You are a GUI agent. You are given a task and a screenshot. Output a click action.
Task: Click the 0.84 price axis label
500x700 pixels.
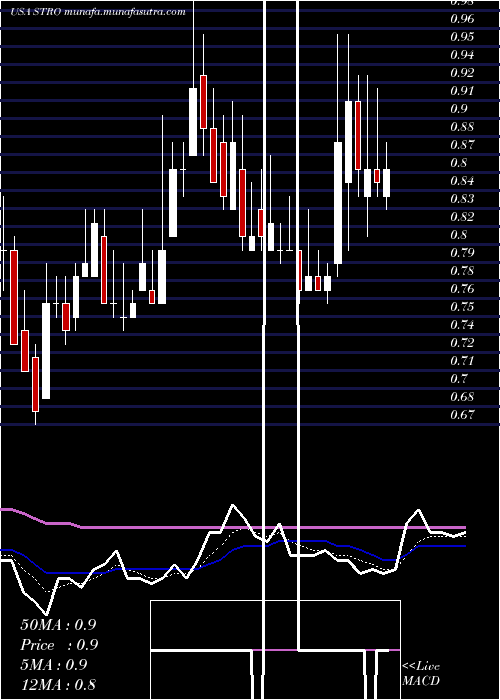[462, 181]
